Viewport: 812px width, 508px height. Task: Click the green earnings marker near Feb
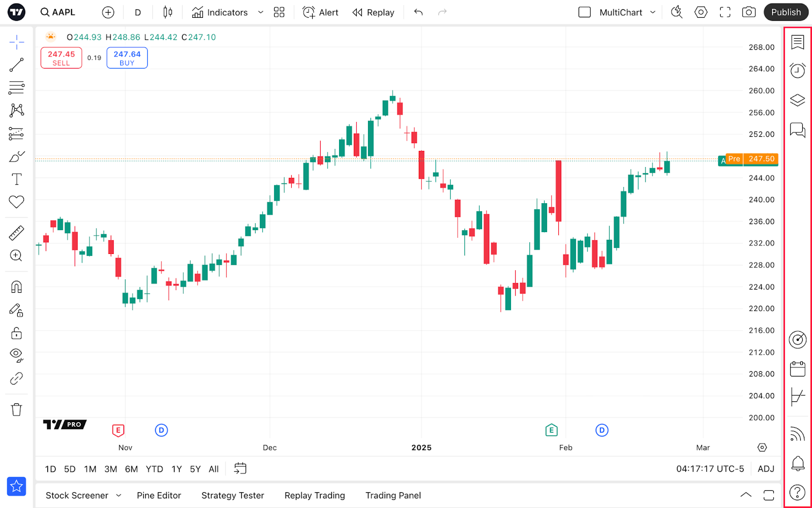551,430
